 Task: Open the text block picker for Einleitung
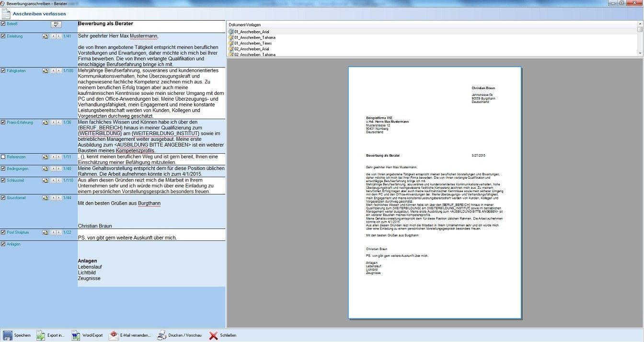[46, 36]
